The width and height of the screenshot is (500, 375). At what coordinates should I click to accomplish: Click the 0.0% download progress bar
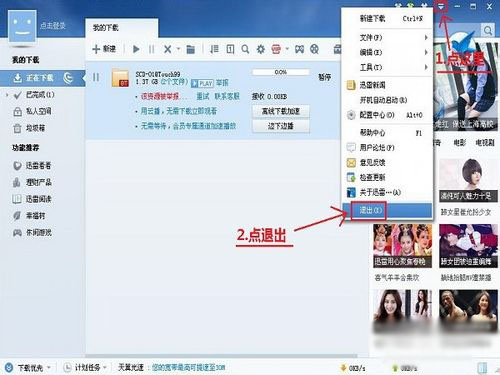click(281, 72)
